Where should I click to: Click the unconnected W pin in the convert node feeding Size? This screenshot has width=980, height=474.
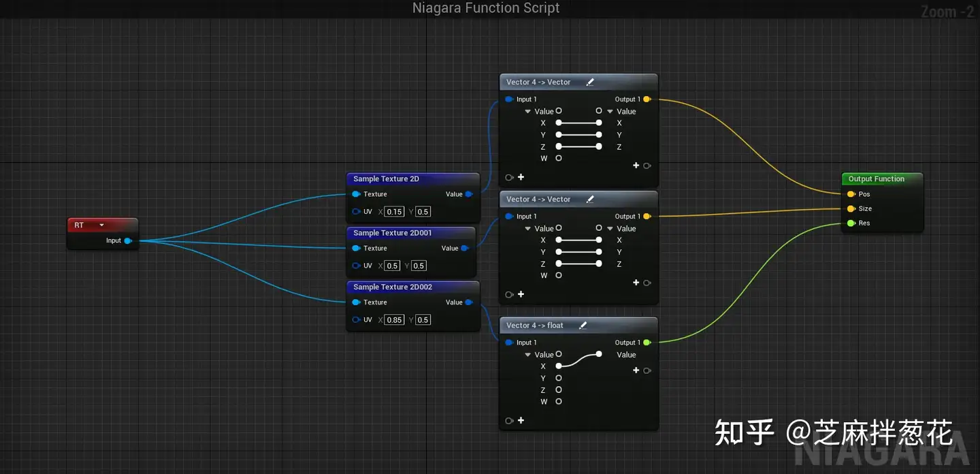(559, 276)
